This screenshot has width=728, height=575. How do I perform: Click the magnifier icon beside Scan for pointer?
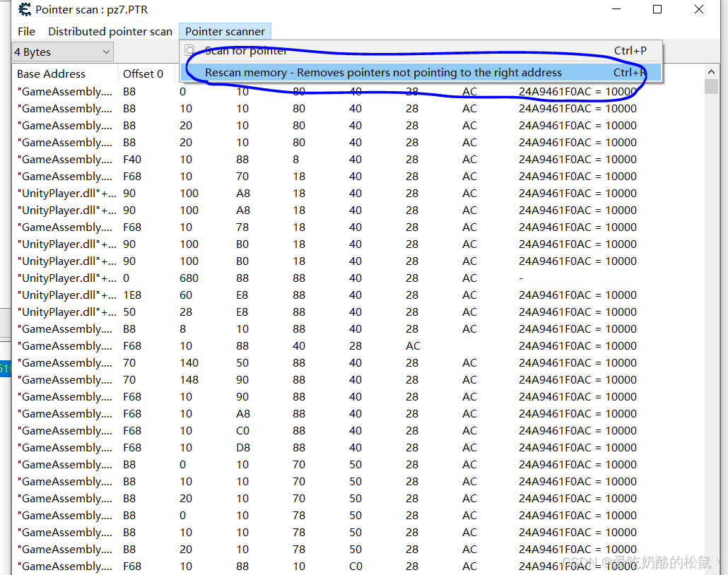click(190, 50)
